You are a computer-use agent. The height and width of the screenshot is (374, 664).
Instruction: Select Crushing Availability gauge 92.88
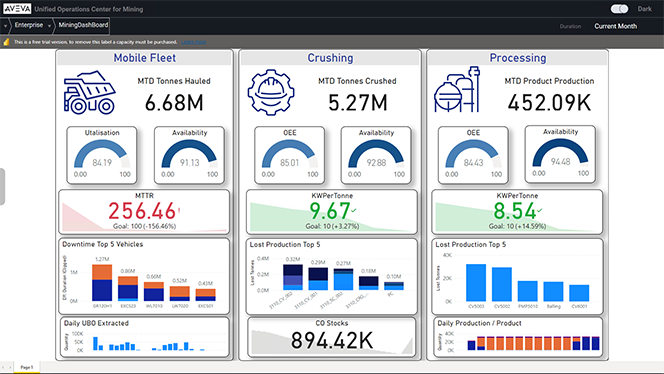[x=376, y=155]
